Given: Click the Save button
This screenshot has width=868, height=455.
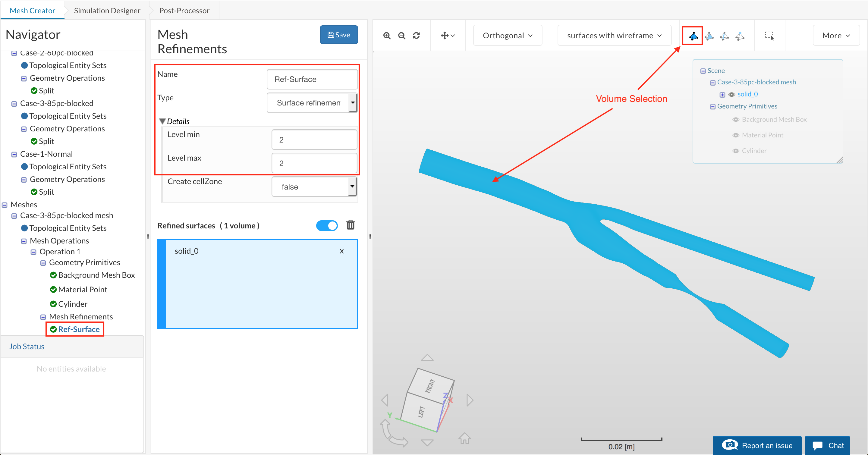Looking at the screenshot, I should coord(339,35).
